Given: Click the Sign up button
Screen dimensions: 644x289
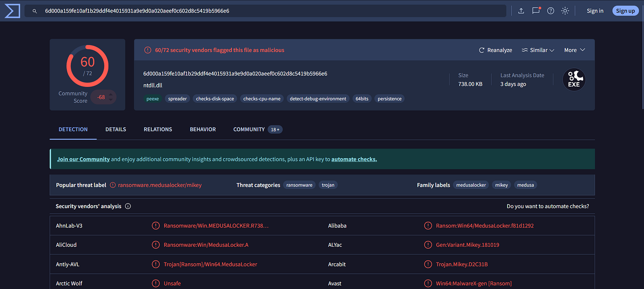Looking at the screenshot, I should [x=625, y=11].
